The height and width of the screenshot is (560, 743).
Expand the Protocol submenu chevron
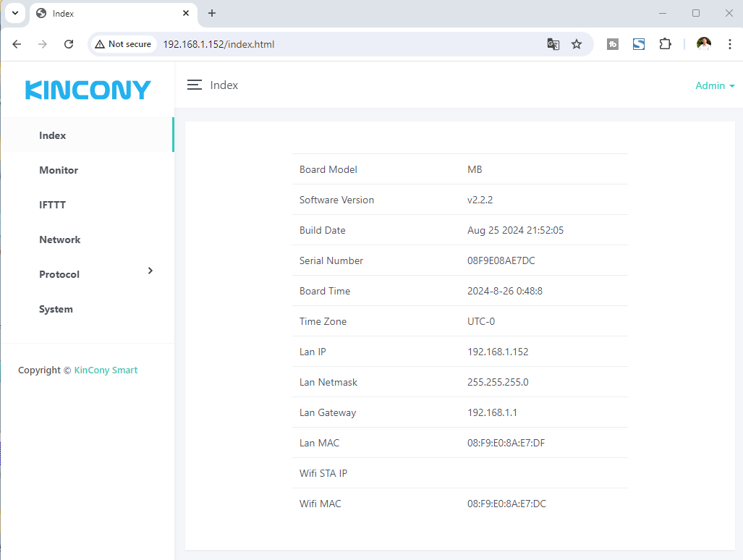point(150,271)
